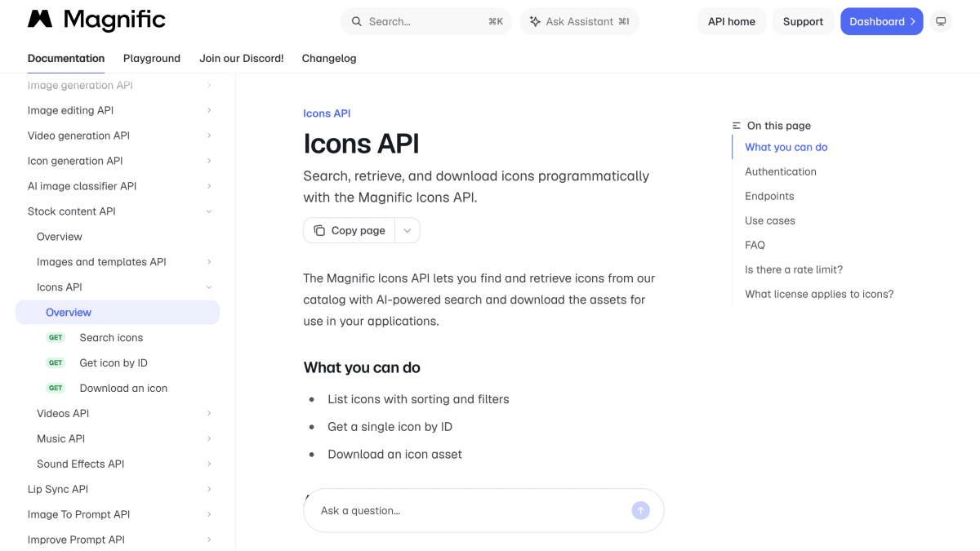
Task: Click the copy page clipboard icon
Action: click(319, 230)
